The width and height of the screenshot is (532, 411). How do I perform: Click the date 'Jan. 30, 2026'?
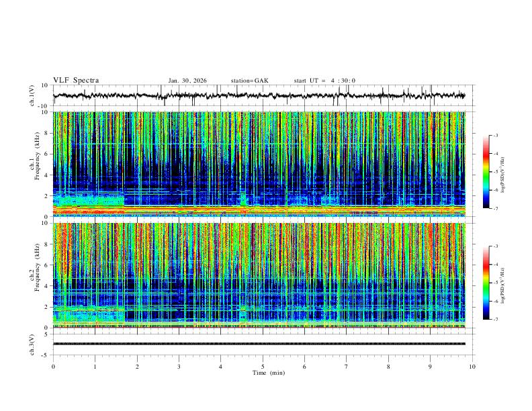coord(187,81)
